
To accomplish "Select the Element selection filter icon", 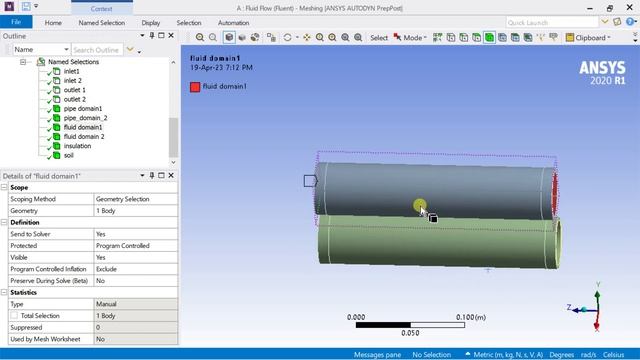I will 528,38.
